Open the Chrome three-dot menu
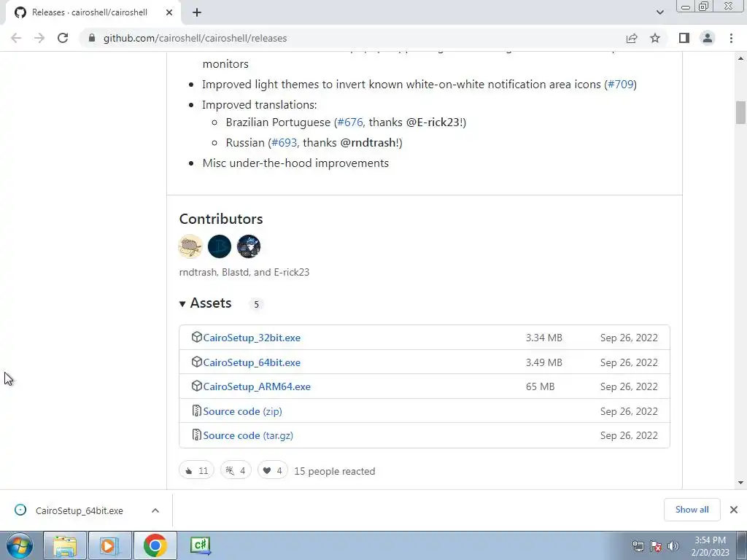The width and height of the screenshot is (747, 560). coord(731,38)
